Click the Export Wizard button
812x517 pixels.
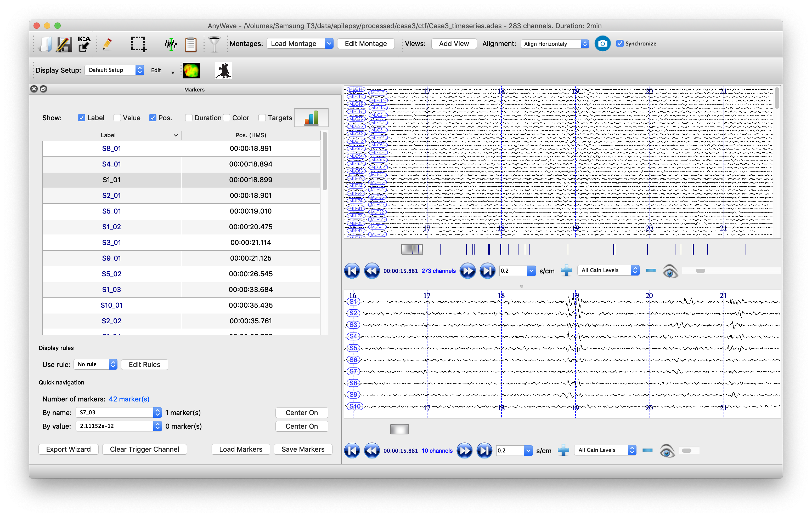coord(68,449)
